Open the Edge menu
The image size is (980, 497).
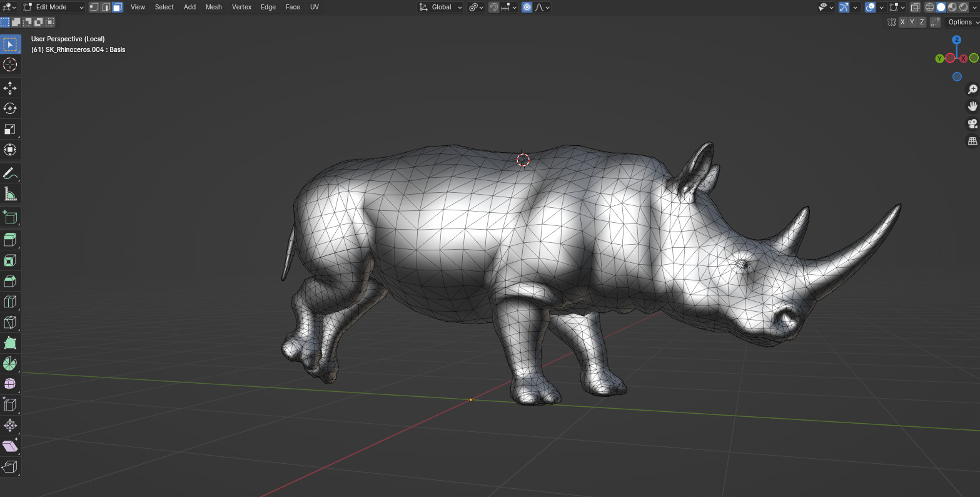point(268,7)
